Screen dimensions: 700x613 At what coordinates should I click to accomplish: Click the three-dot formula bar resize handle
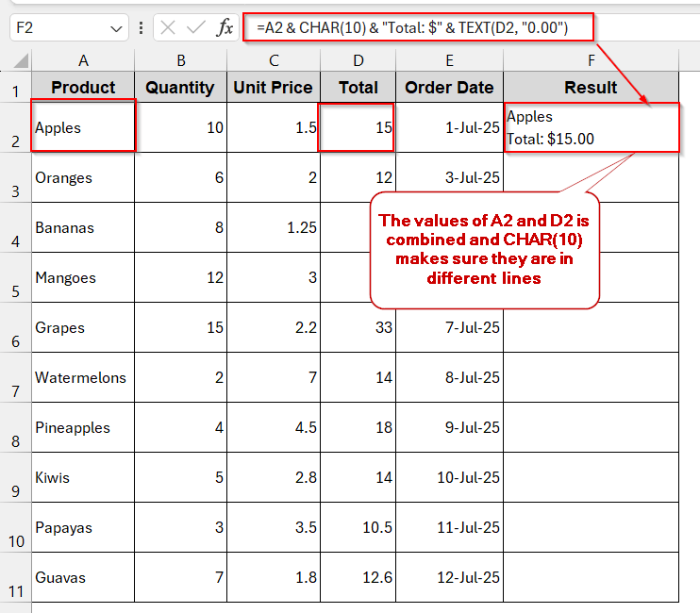141,28
